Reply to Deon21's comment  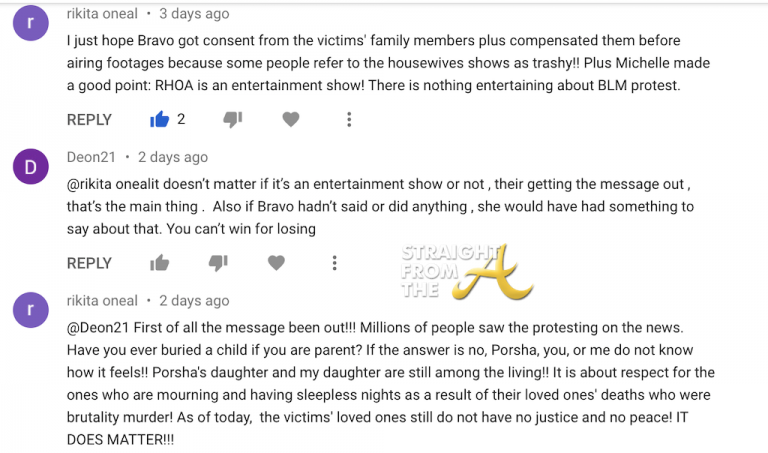(x=89, y=263)
